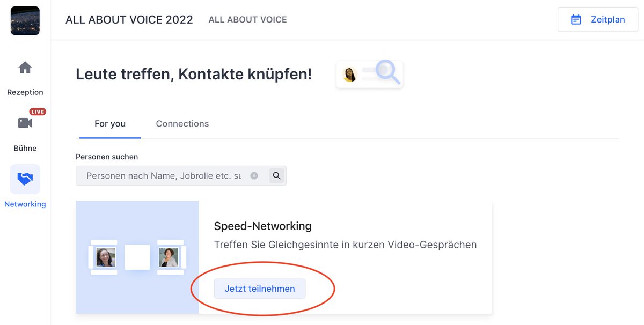This screenshot has width=644, height=325.
Task: Click the magnifying glass search icon
Action: (277, 175)
